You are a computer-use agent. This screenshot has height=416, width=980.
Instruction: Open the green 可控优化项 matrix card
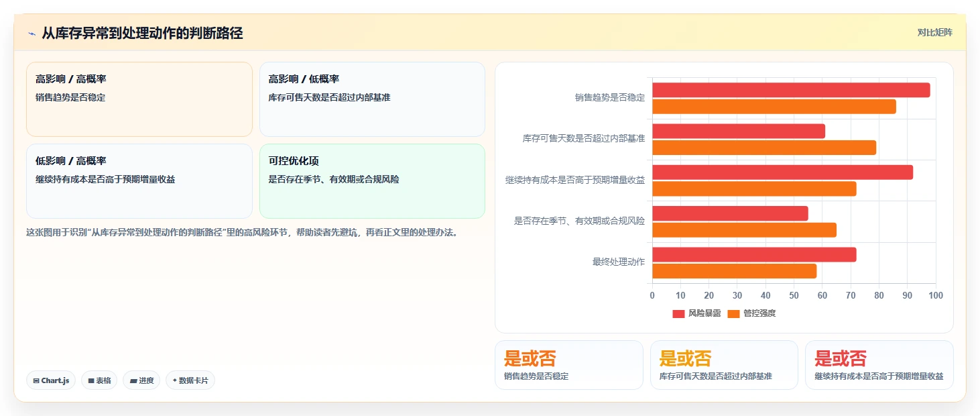pos(372,181)
